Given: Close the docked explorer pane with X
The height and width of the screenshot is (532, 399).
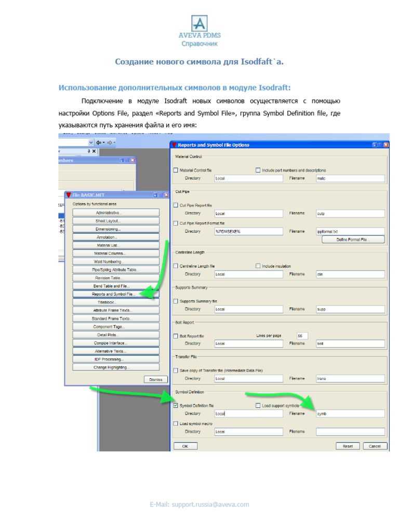Looking at the screenshot, I should 95,151.
